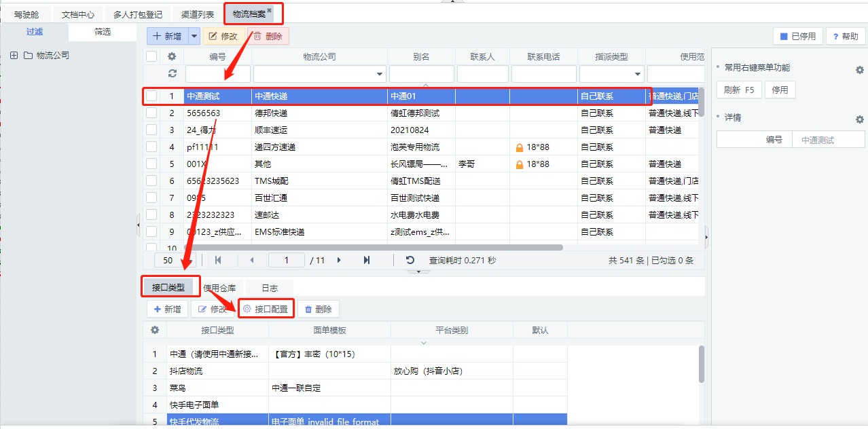Jump to the last page icon
Screen dimensions: 868x429
point(367,260)
